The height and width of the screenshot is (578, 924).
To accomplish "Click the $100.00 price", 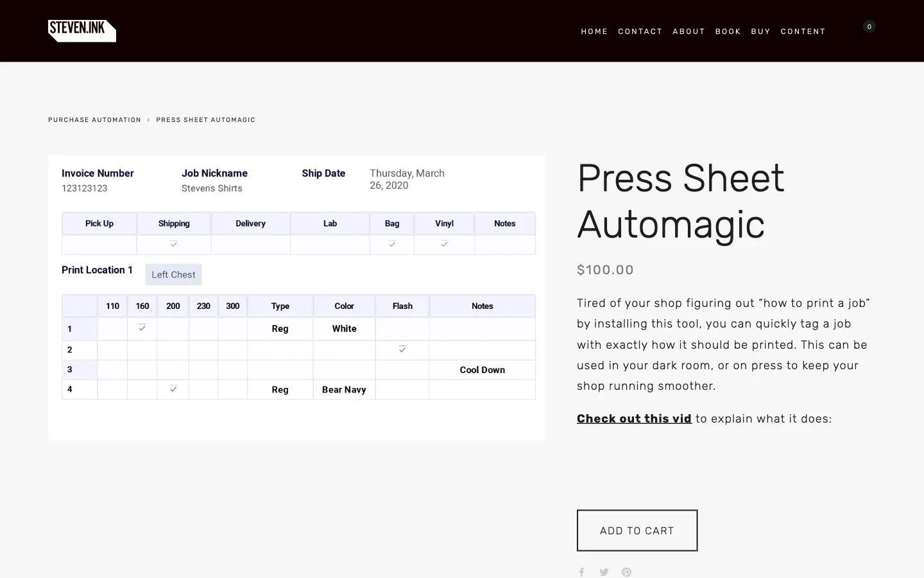I will pyautogui.click(x=605, y=270).
